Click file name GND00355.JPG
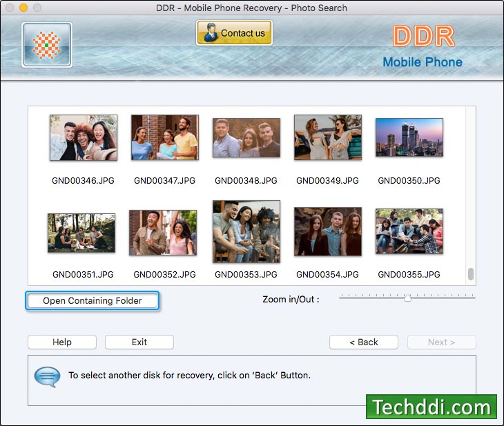Screen dimensions: 504x426 click(409, 275)
